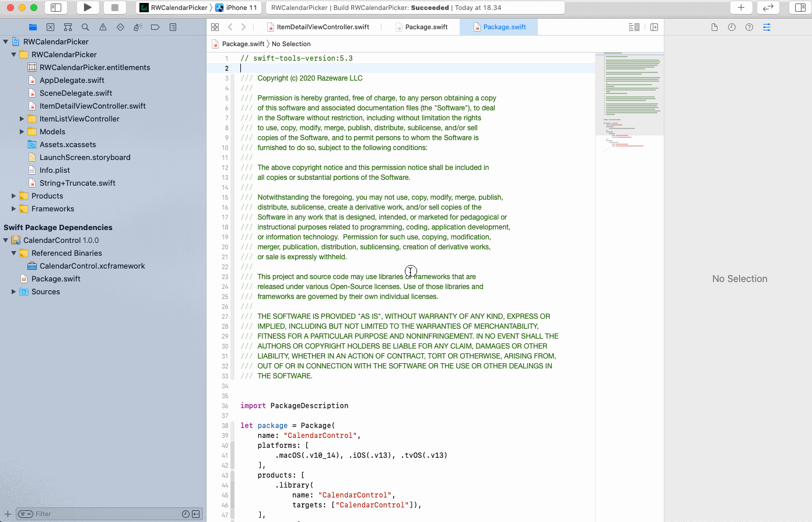Click the Build Succeeded activity status
The image size is (812, 522).
pyautogui.click(x=415, y=8)
